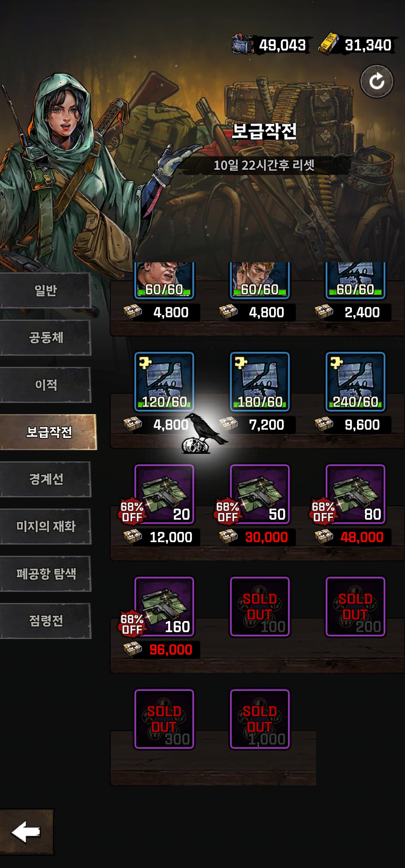This screenshot has height=868, width=405.
Task: Go back with the arrow button
Action: [x=26, y=832]
